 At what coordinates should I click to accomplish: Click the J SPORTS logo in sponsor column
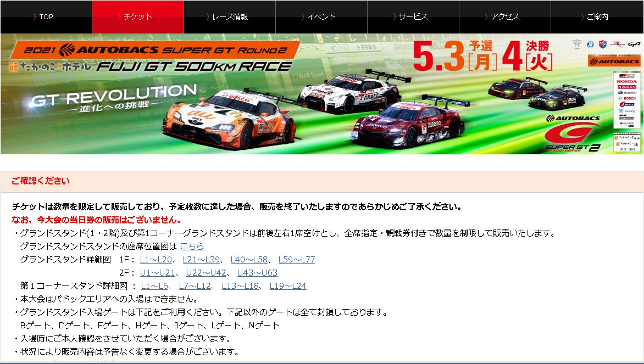(x=627, y=105)
